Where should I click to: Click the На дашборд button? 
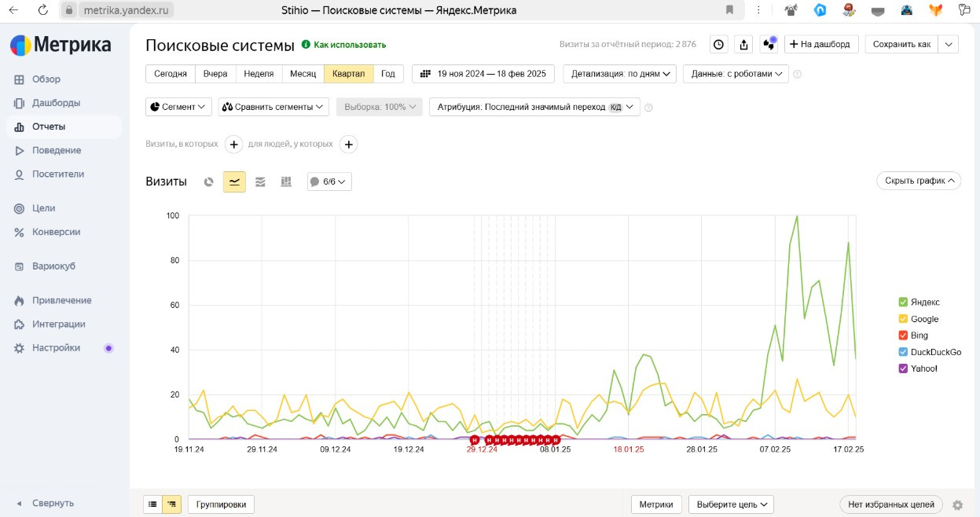[x=821, y=45]
